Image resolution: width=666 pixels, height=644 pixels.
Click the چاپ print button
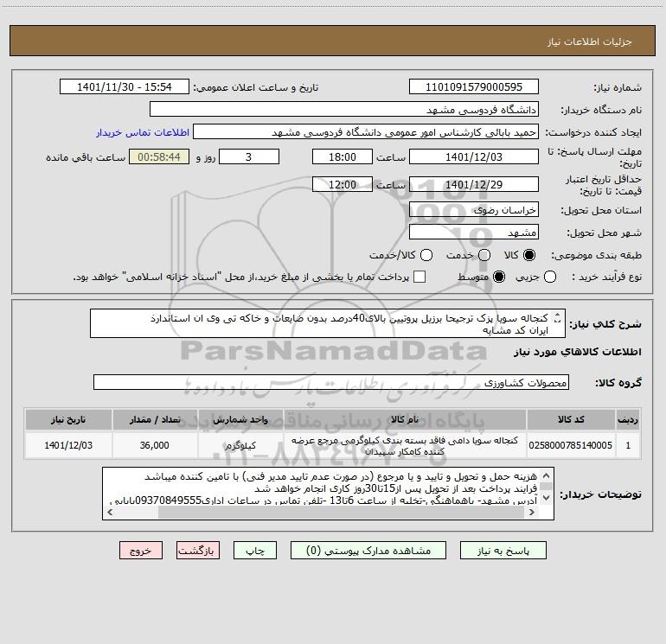pos(255,551)
